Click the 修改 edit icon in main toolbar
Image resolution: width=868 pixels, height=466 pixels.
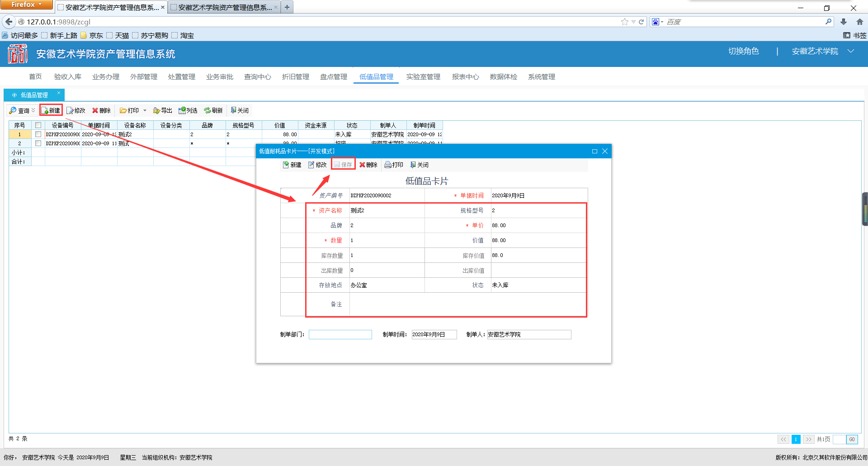click(71, 110)
